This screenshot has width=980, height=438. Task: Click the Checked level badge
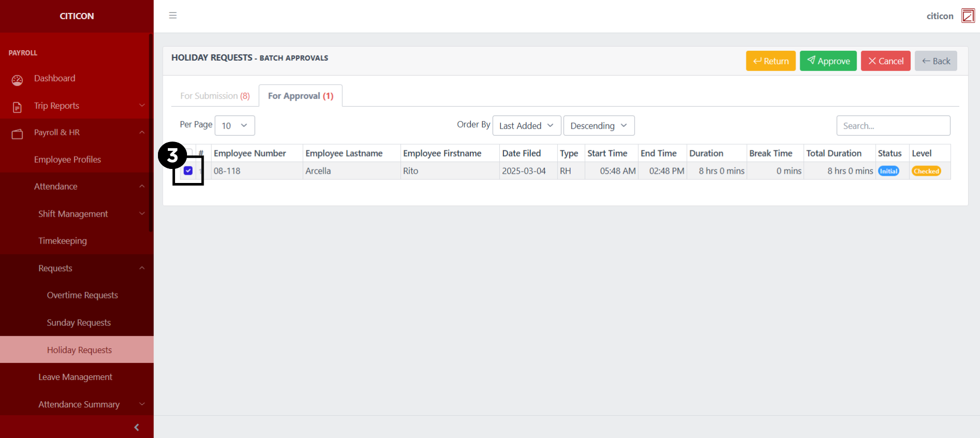point(926,171)
